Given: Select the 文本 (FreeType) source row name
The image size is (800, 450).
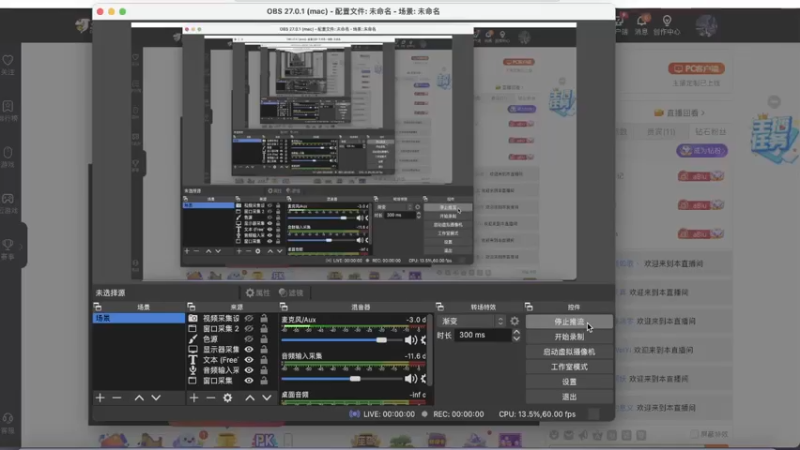Looking at the screenshot, I should (x=221, y=360).
